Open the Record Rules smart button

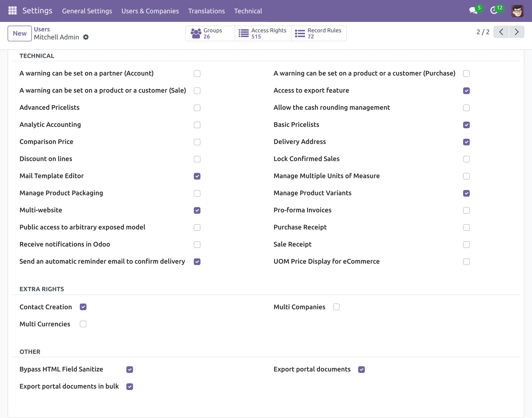coord(319,33)
